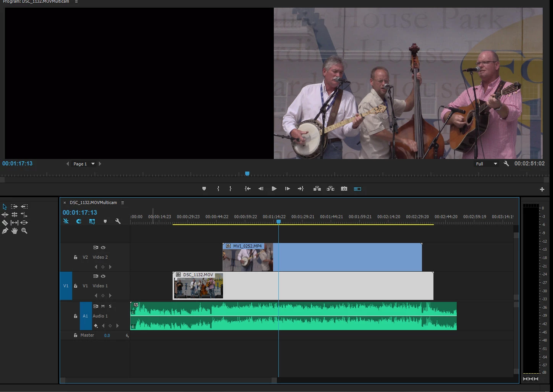Open timeline display settings wrench
Screen dimensions: 553x392
click(x=118, y=221)
